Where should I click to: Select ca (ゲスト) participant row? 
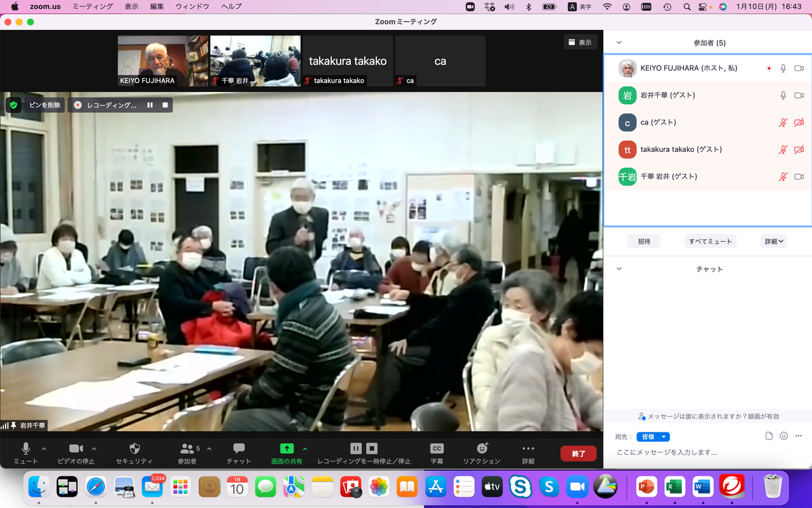(x=707, y=123)
